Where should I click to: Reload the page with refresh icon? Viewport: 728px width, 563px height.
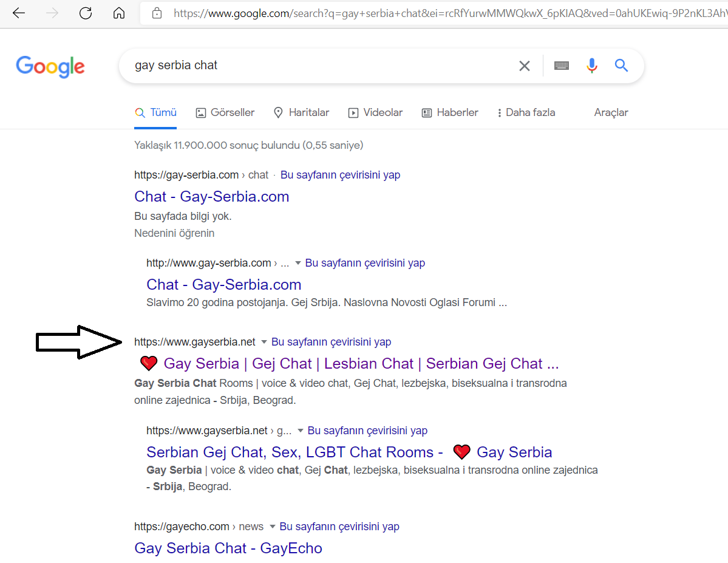pos(86,13)
